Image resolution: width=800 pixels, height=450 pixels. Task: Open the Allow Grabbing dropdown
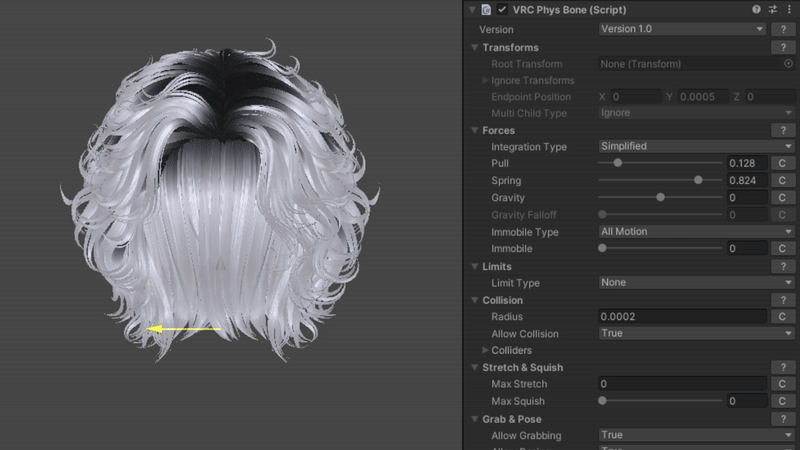tap(696, 435)
